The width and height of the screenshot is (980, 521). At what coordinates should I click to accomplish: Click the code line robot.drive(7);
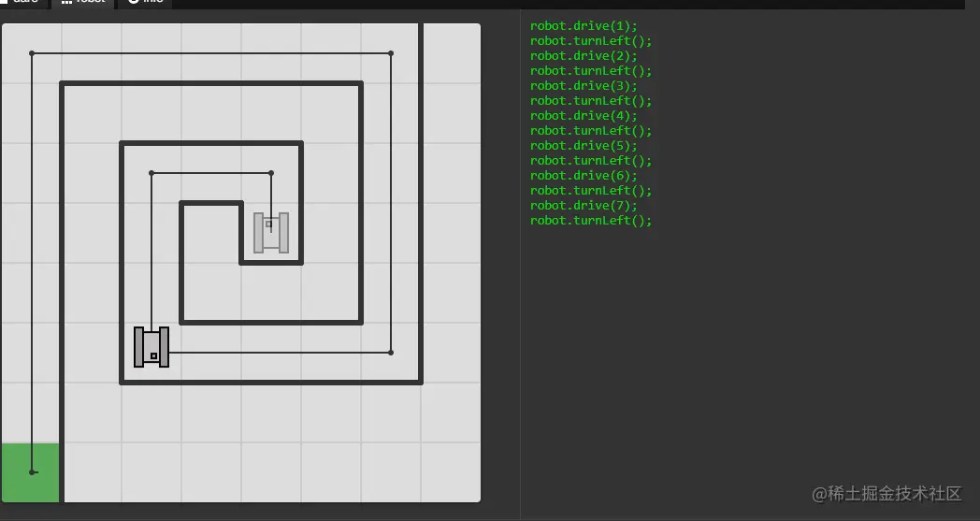[584, 206]
